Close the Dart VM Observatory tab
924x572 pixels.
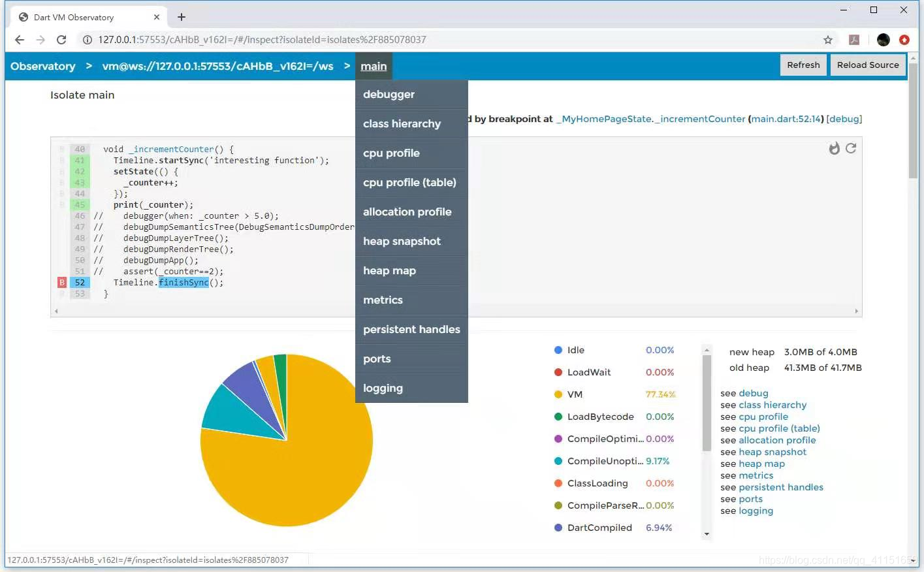157,17
